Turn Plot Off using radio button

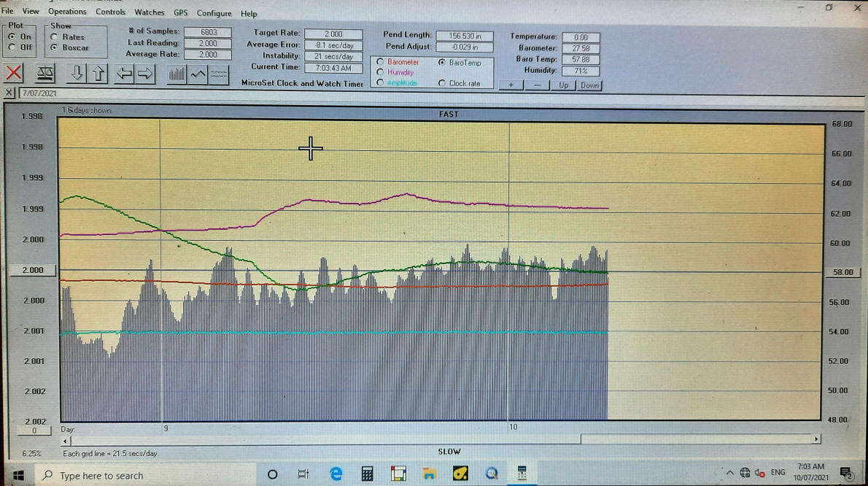(12, 47)
